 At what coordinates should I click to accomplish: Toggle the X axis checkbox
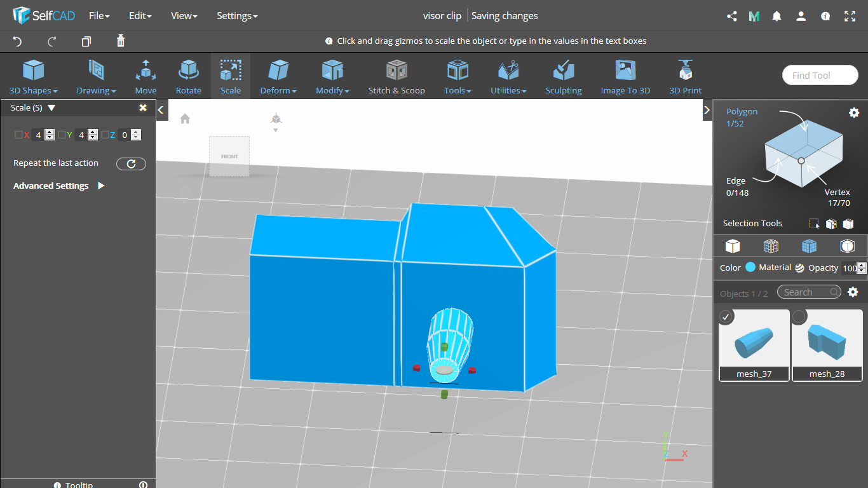pyautogui.click(x=18, y=135)
